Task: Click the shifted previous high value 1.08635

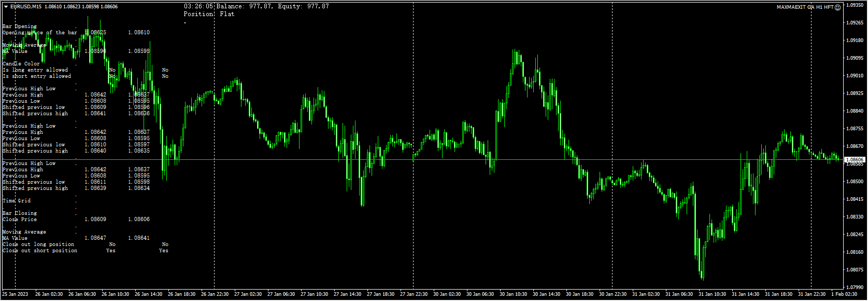Action: (139, 151)
